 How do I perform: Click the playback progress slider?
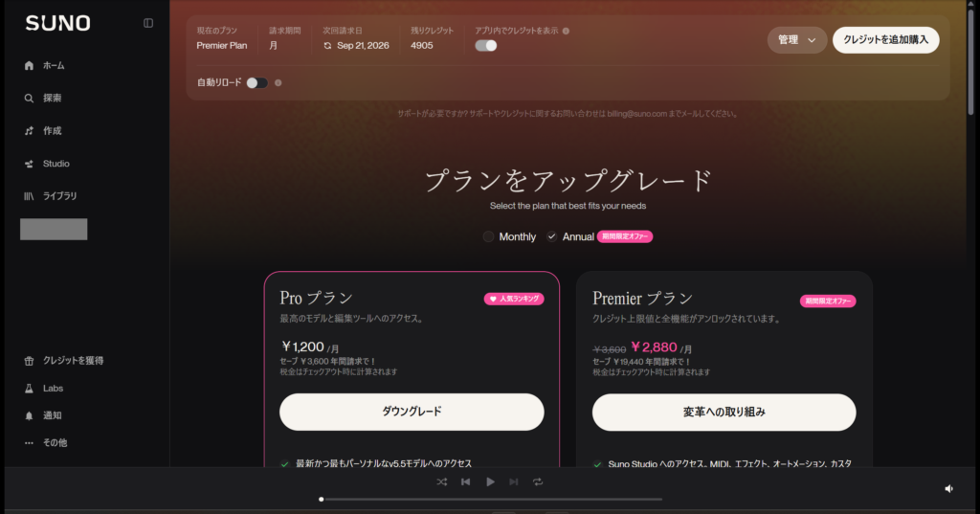[x=491, y=499]
